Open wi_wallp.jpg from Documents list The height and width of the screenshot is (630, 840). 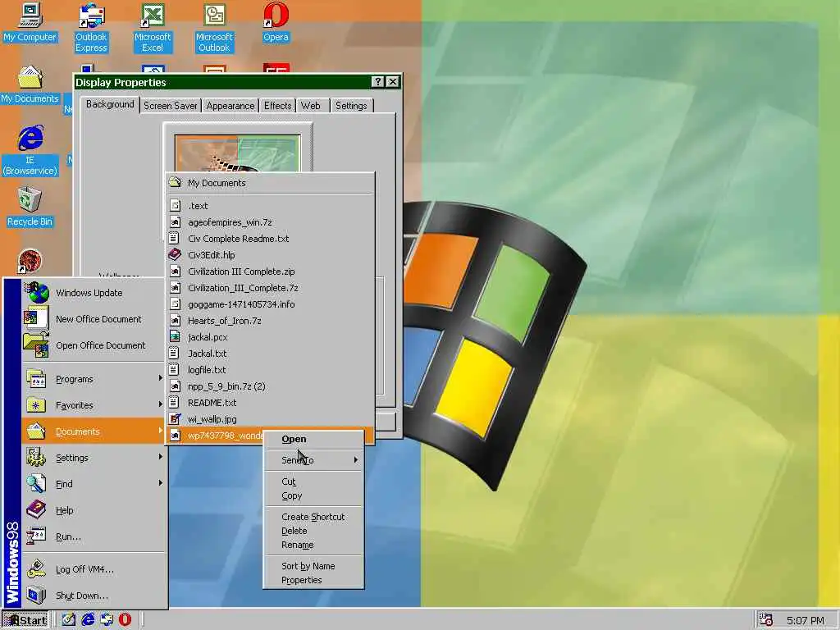[270, 419]
